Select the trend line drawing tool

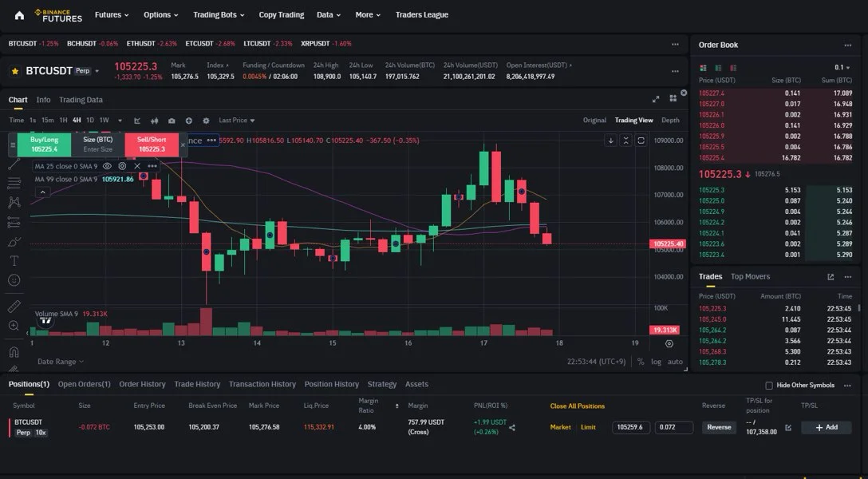point(14,164)
